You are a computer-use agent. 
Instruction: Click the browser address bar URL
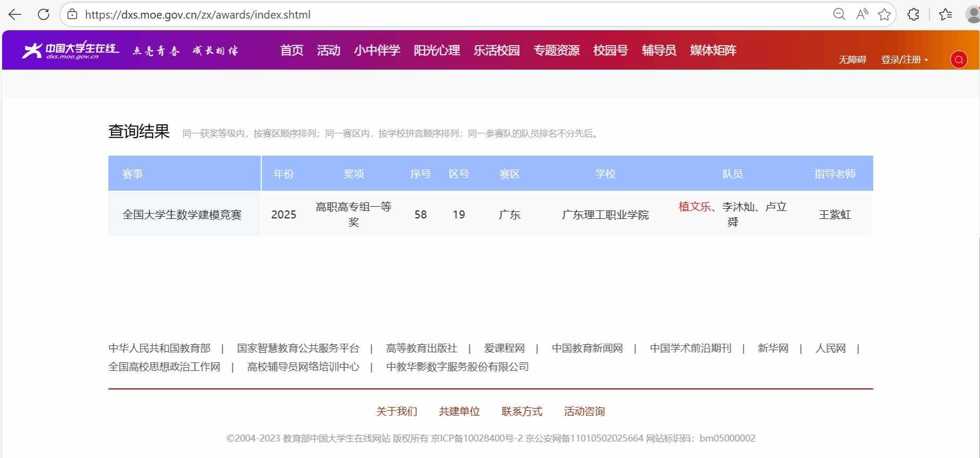tap(198, 14)
